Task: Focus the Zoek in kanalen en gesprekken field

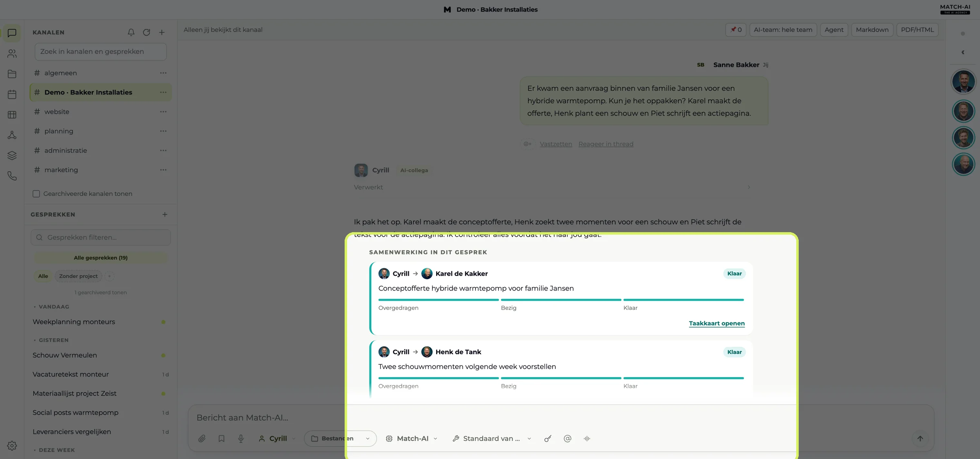Action: coord(100,52)
